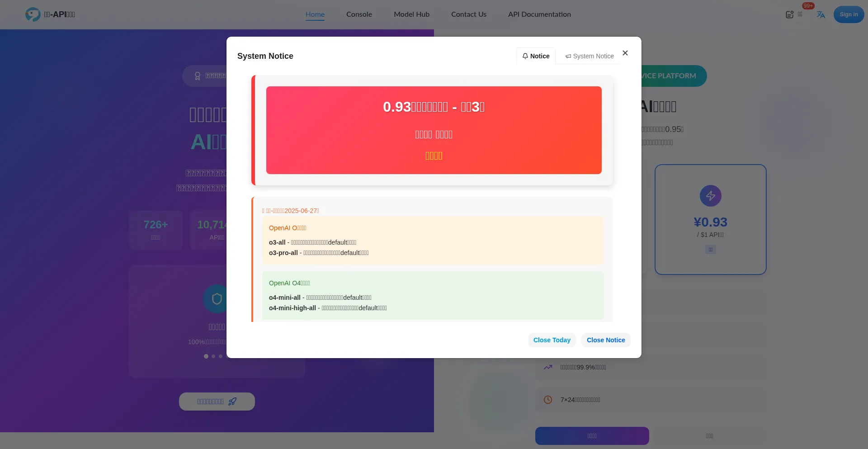Click the Close Notice button
The image size is (868, 449).
pyautogui.click(x=605, y=340)
